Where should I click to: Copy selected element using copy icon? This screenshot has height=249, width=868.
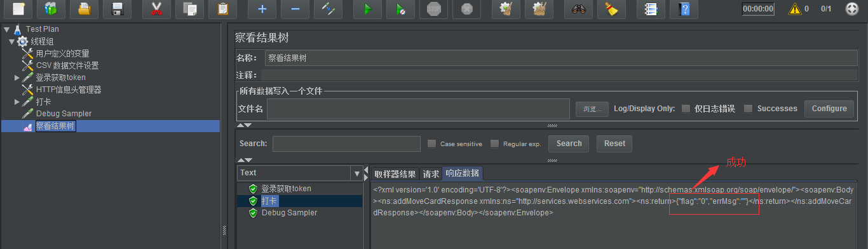click(x=189, y=9)
